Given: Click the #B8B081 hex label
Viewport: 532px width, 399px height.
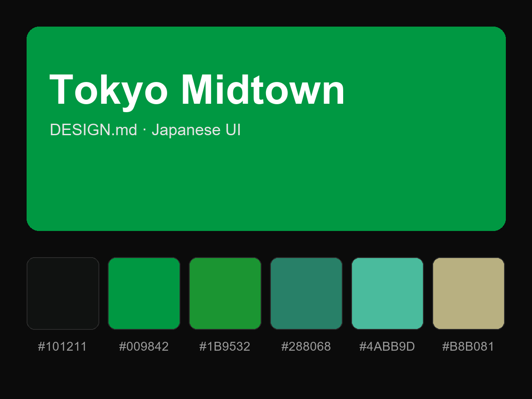Looking at the screenshot, I should (468, 347).
